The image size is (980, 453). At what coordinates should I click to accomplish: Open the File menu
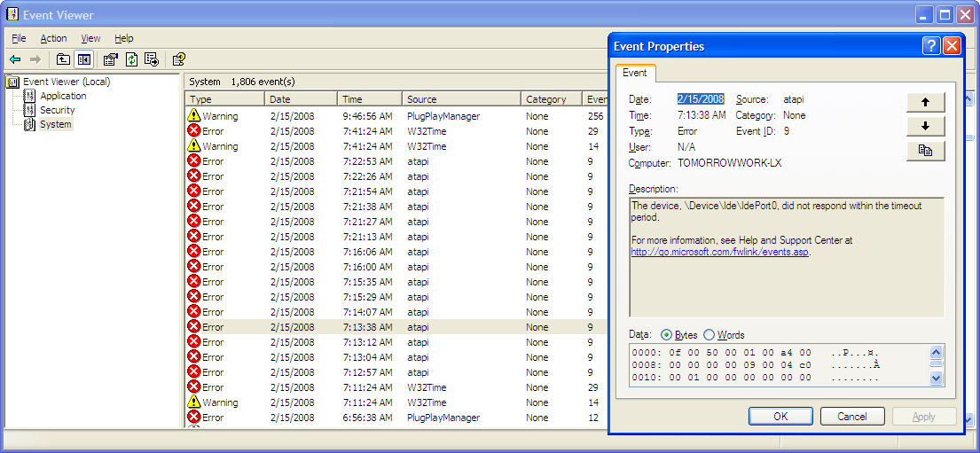click(x=19, y=38)
